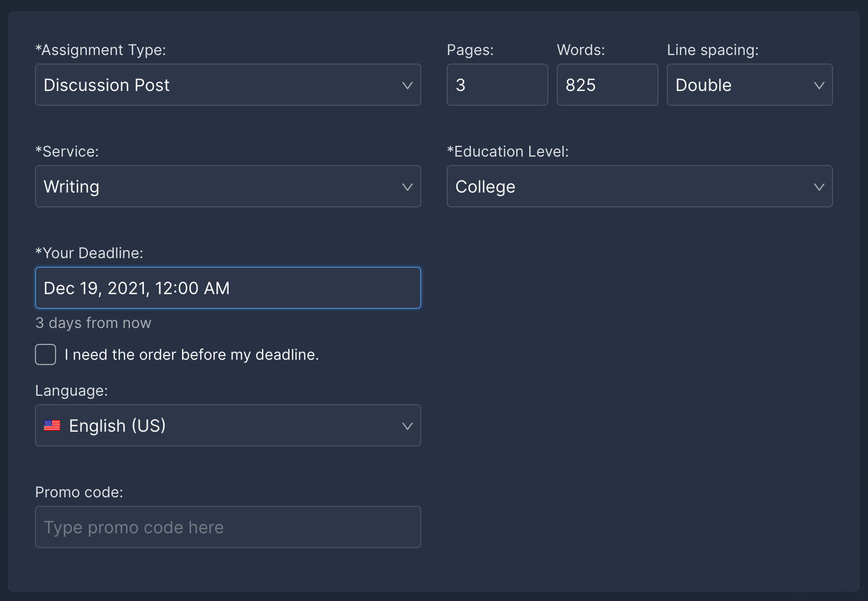This screenshot has width=868, height=601.
Task: Click the "Your Deadline" label
Action: 89,253
